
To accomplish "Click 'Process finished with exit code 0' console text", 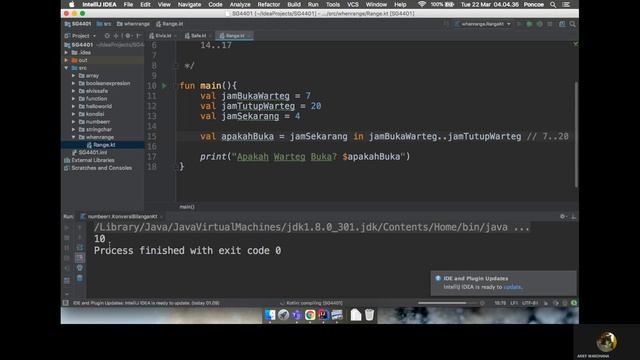I will [187, 251].
